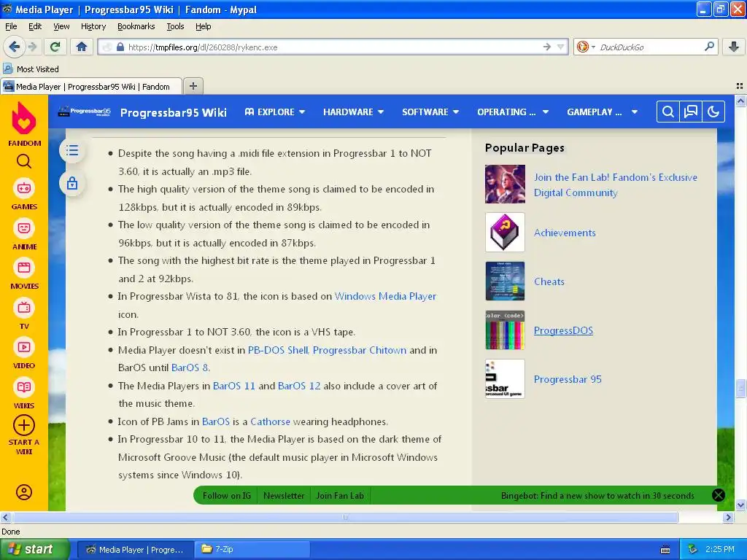Open the Tools menu
This screenshot has height=560, width=747.
click(x=175, y=26)
